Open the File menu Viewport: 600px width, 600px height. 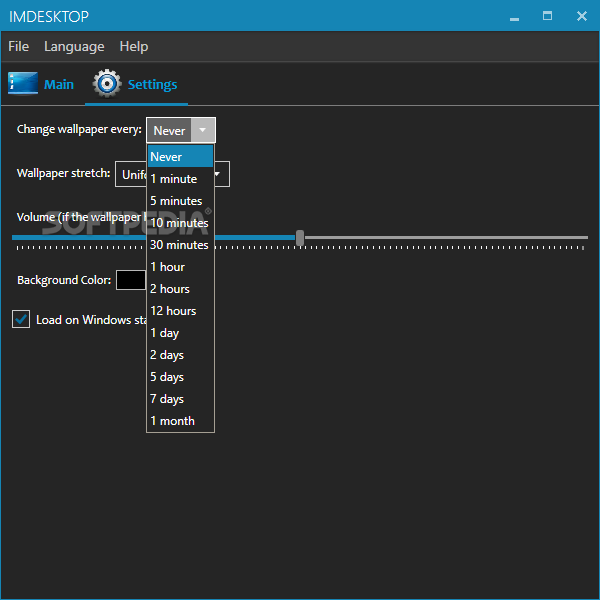tap(18, 46)
